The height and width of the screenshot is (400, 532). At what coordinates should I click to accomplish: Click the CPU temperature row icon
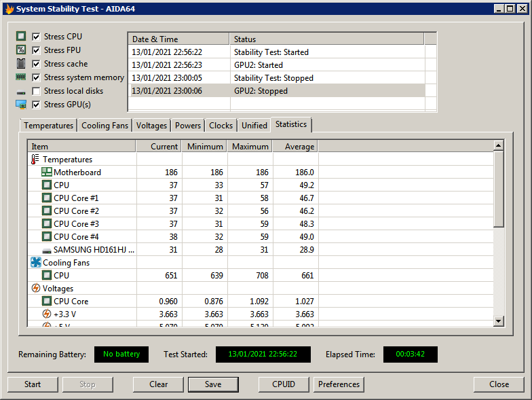(46, 185)
